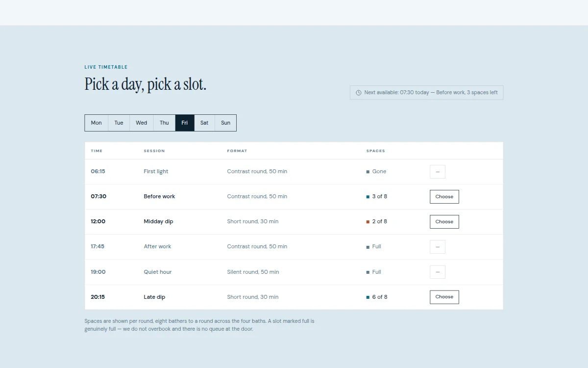Click the disabled dash button for Quiet hour
Viewport: 588px width, 368px height.
438,272
